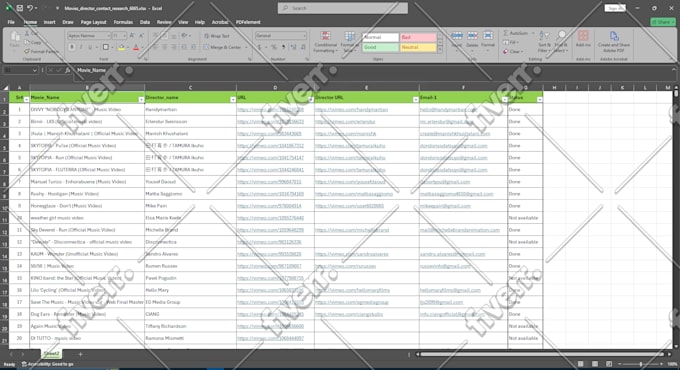Open the General number format dropdown
The width and height of the screenshot is (680, 370).
(x=304, y=36)
